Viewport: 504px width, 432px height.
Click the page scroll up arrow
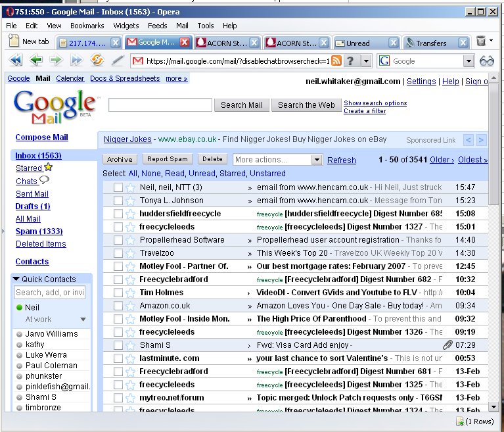[x=493, y=78]
